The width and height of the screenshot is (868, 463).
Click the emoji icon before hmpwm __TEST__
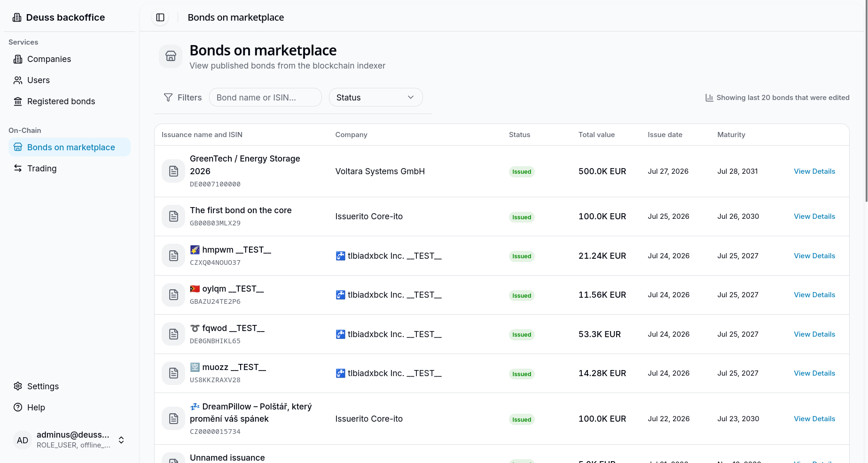coord(195,250)
